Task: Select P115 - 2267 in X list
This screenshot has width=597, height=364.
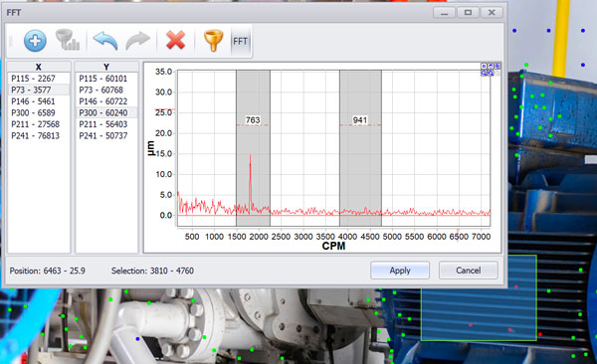Action: pyautogui.click(x=39, y=79)
